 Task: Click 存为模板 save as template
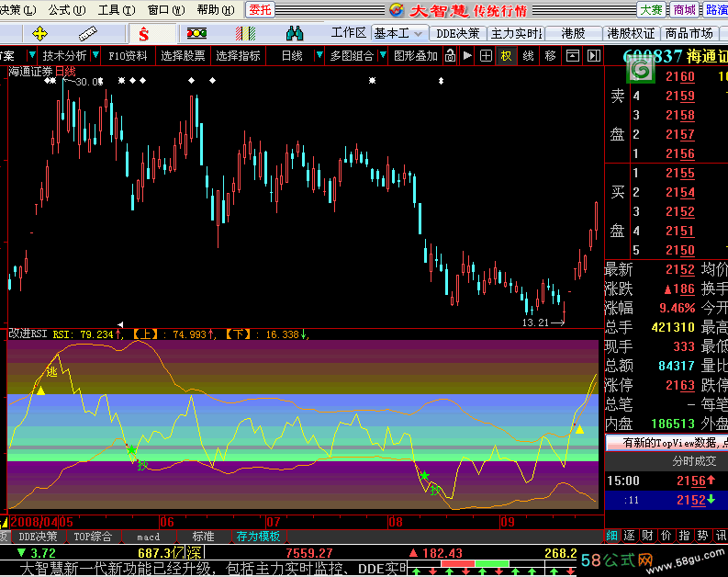258,537
